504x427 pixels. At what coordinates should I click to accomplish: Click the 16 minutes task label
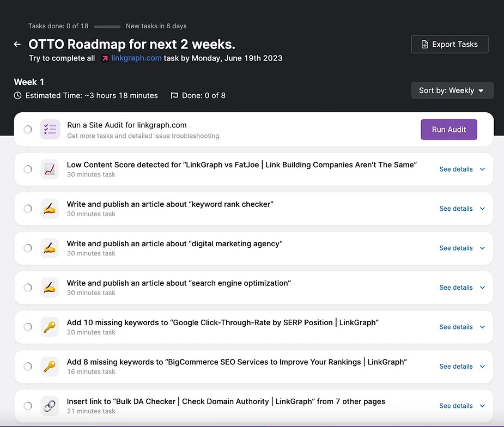tap(91, 372)
